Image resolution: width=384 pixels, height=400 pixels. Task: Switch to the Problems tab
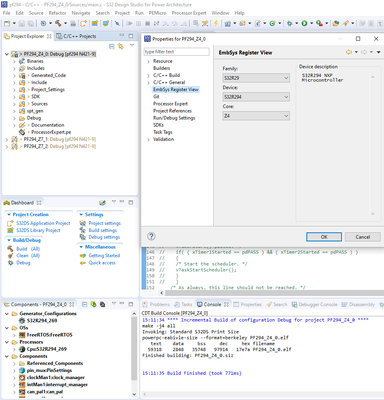(x=156, y=304)
